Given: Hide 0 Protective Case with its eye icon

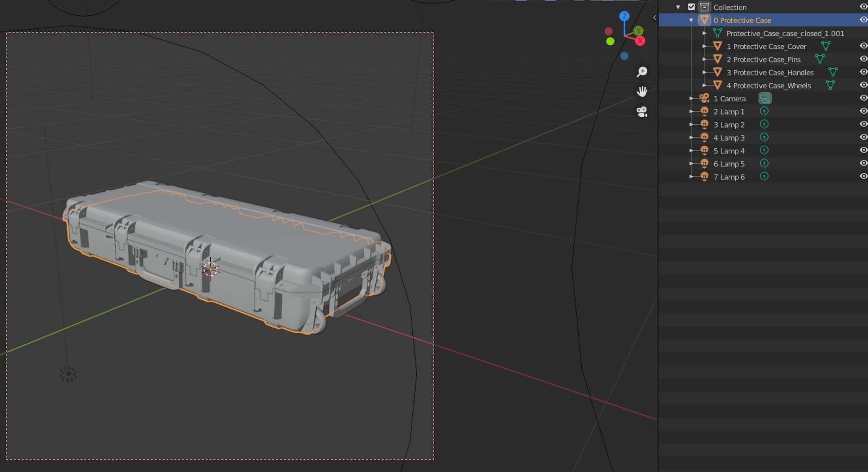Looking at the screenshot, I should coord(863,20).
